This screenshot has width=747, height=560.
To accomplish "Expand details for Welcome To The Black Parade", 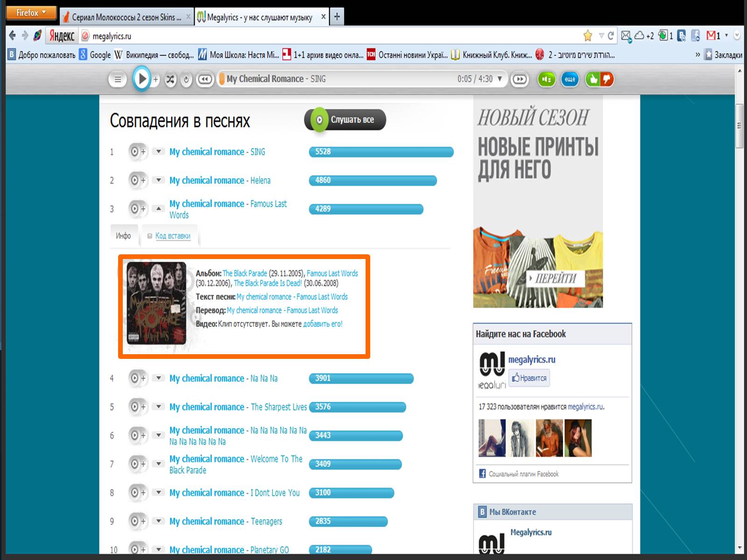I will 159,463.
